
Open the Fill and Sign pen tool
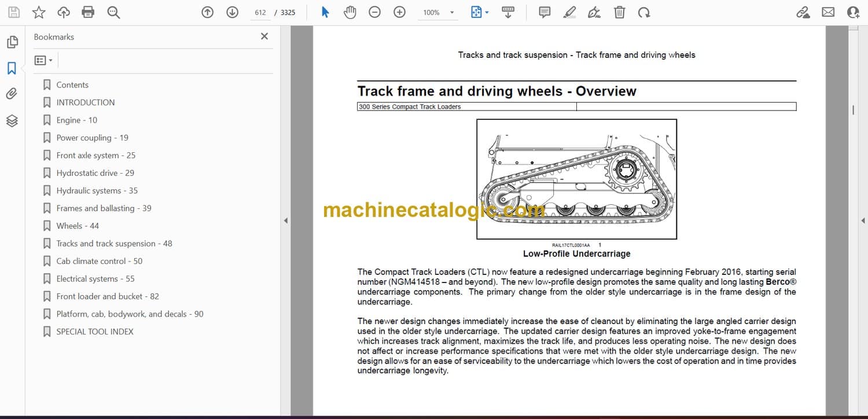pyautogui.click(x=594, y=12)
